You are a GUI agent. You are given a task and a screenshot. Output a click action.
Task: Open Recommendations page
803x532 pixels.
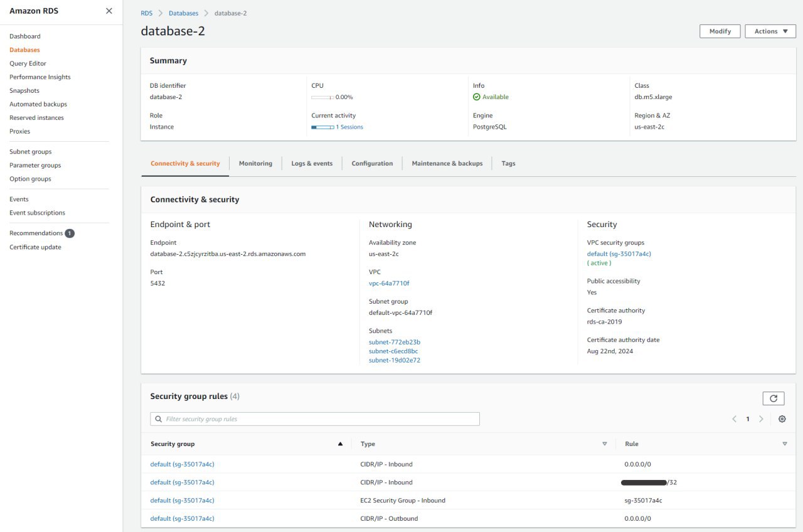(x=36, y=233)
